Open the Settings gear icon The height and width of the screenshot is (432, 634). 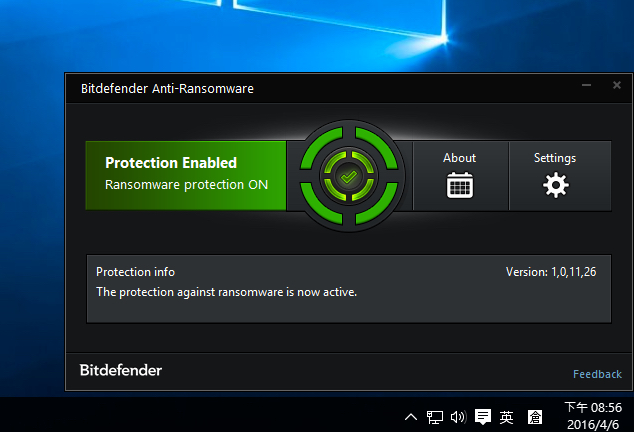point(555,185)
